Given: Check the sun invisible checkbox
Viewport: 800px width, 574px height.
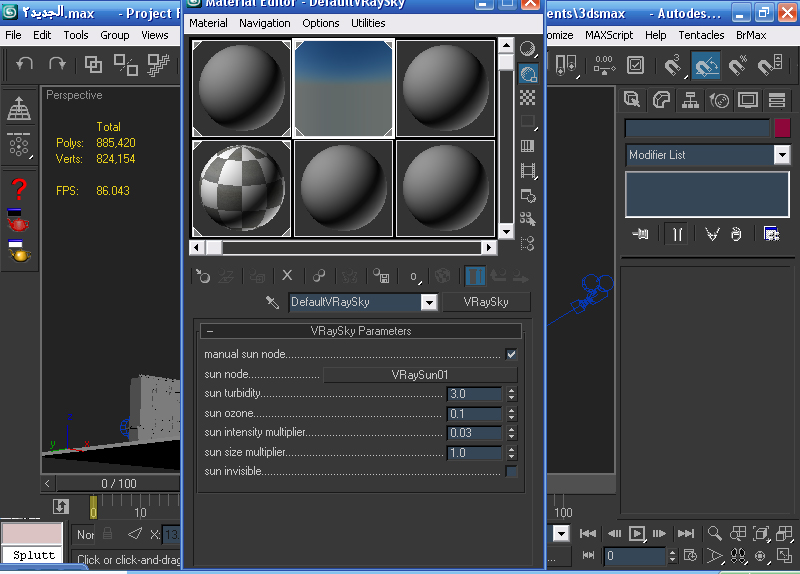Looking at the screenshot, I should [511, 471].
